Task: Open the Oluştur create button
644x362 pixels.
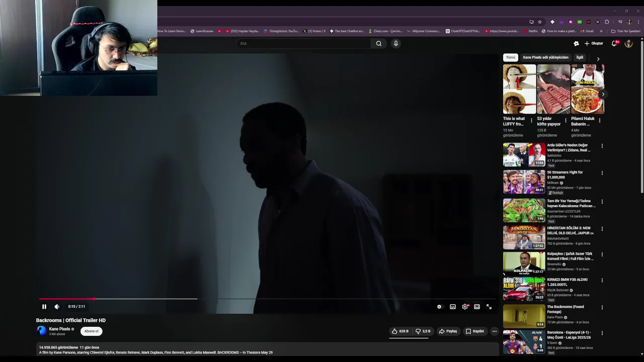Action: coord(594,44)
